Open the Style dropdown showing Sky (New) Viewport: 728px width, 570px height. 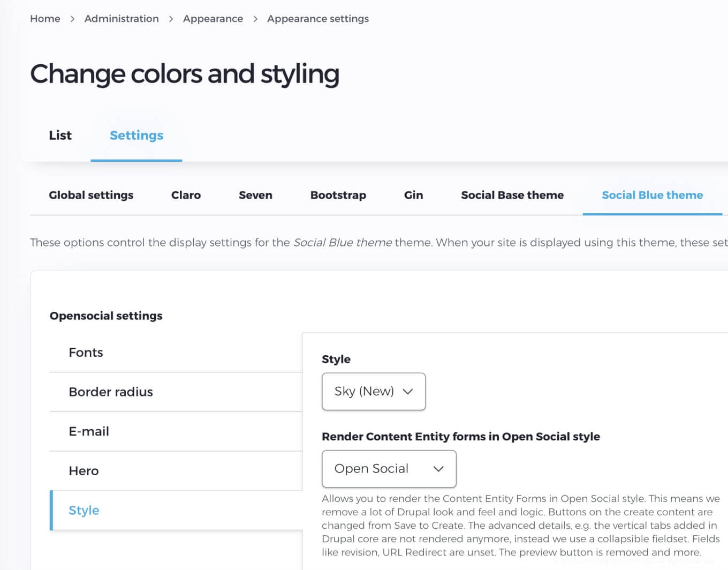click(374, 392)
